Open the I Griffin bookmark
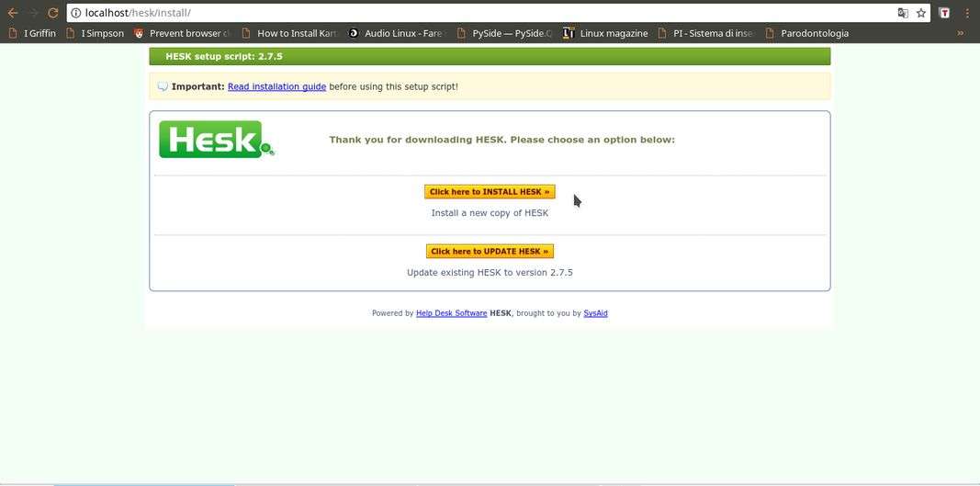 click(32, 33)
